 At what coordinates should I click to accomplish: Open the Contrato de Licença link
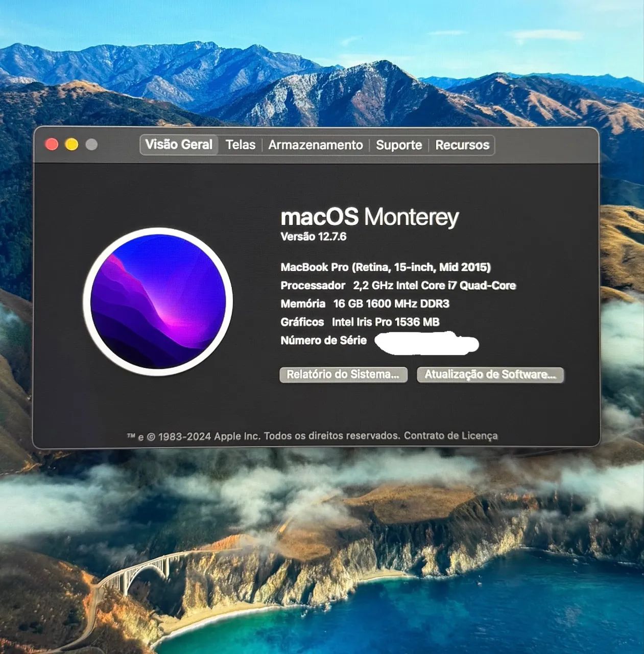451,436
